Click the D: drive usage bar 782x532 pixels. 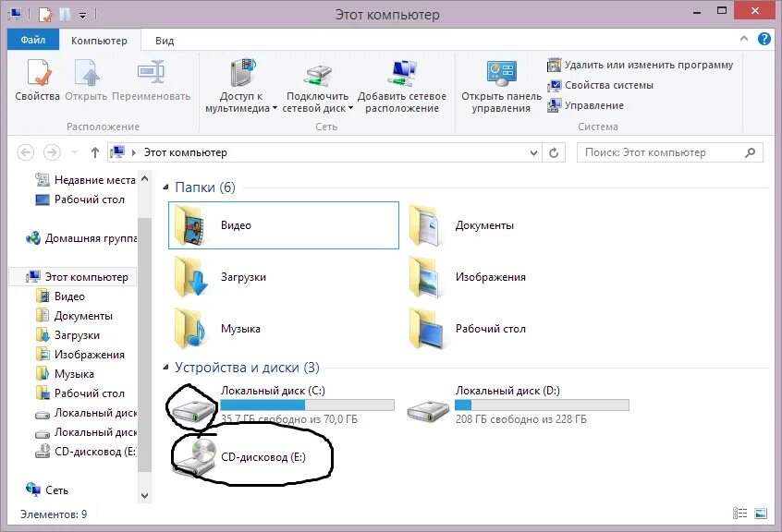click(x=542, y=405)
